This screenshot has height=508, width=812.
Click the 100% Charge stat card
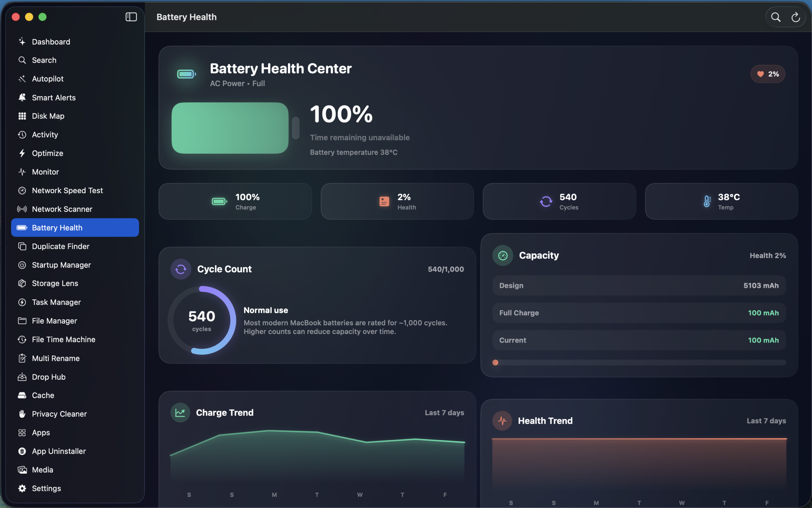tap(235, 201)
